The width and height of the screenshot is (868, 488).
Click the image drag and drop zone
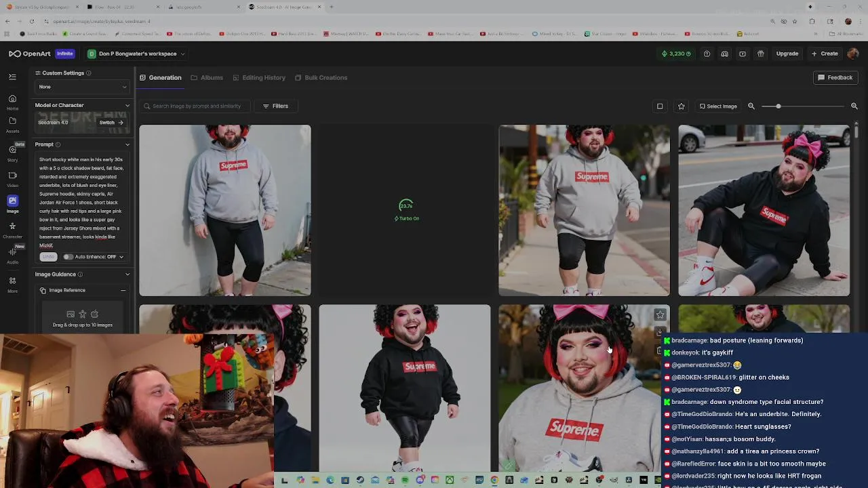point(82,318)
